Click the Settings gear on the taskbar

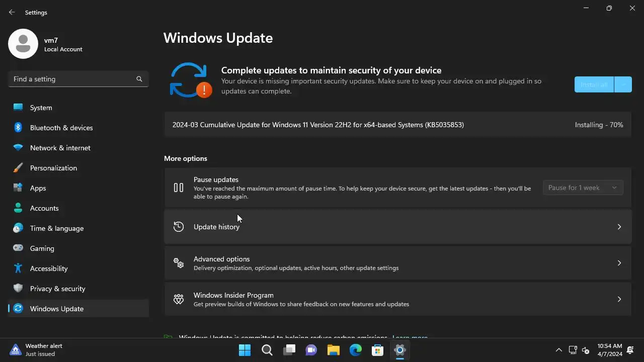400,350
